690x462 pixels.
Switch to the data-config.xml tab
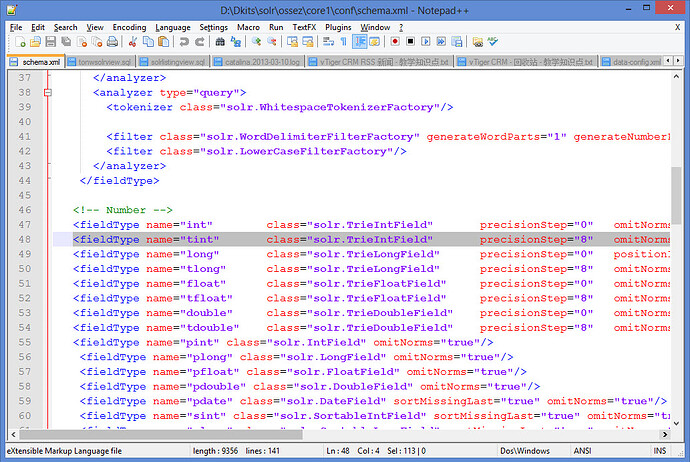[631, 62]
